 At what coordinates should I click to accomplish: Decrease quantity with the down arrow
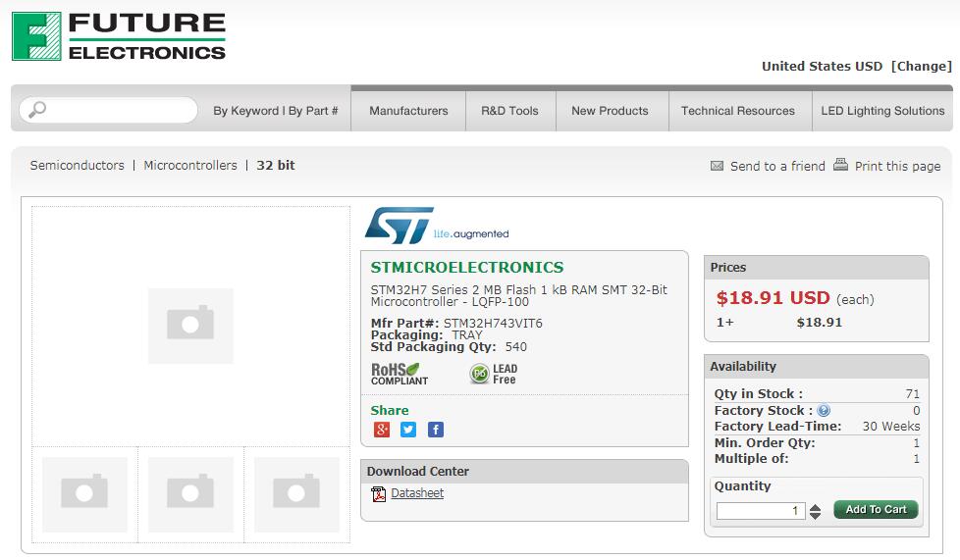(815, 516)
